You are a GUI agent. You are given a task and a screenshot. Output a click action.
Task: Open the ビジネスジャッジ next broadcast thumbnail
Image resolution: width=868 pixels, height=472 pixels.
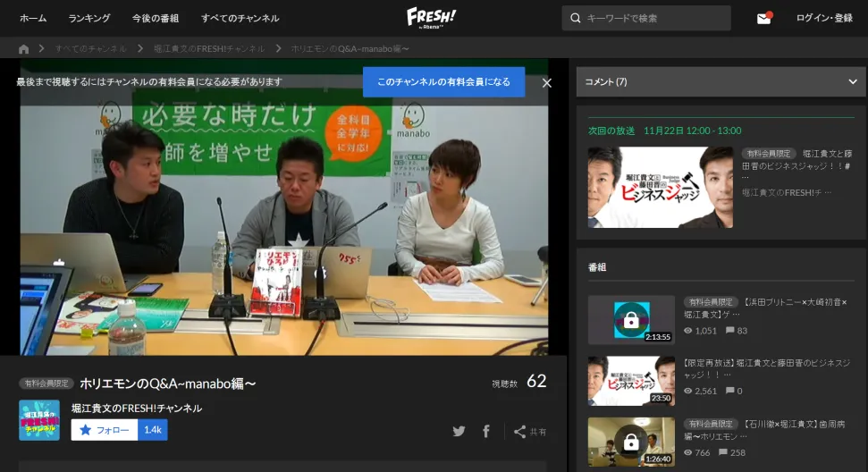(x=661, y=187)
